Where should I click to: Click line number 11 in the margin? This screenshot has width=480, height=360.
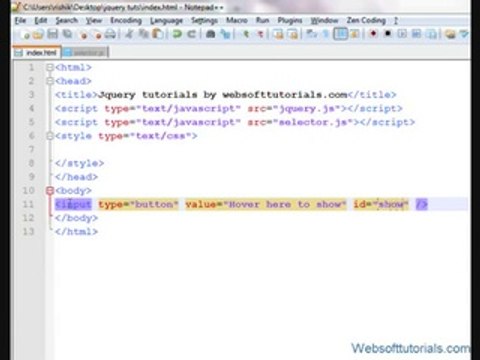(29, 204)
